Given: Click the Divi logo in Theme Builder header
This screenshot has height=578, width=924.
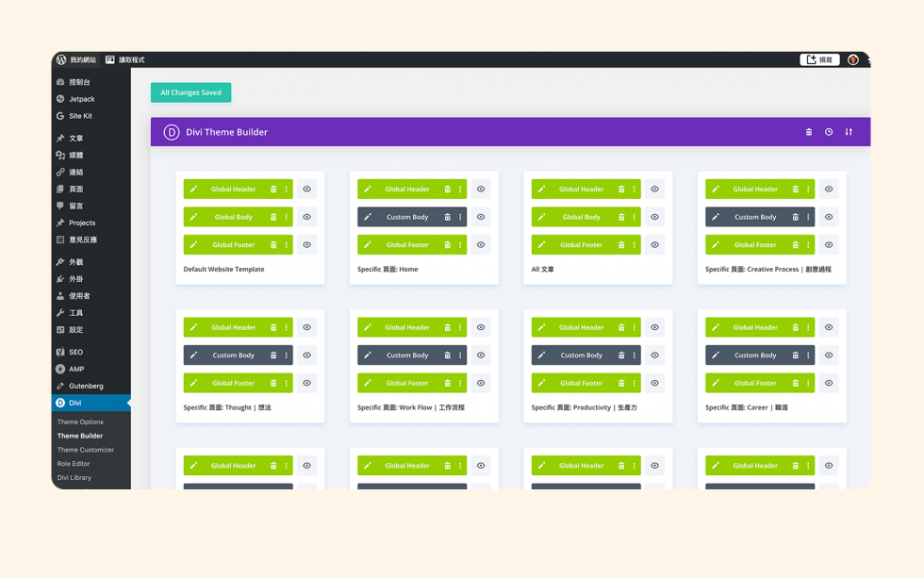Looking at the screenshot, I should (172, 132).
